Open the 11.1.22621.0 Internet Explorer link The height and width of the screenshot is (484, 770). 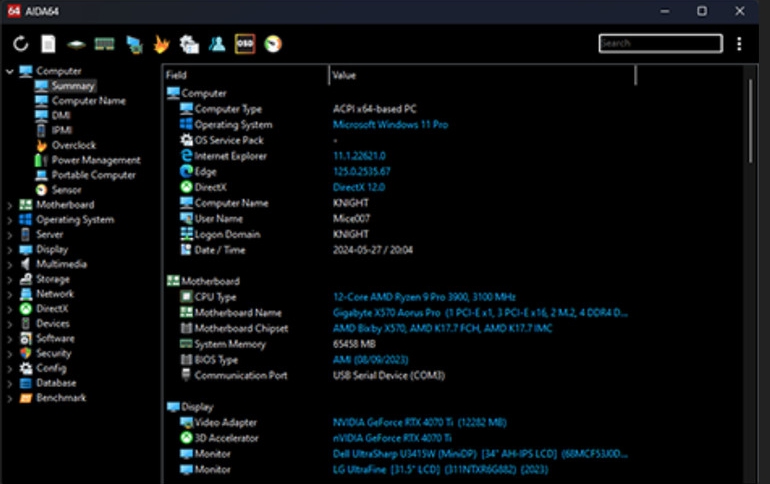[359, 156]
